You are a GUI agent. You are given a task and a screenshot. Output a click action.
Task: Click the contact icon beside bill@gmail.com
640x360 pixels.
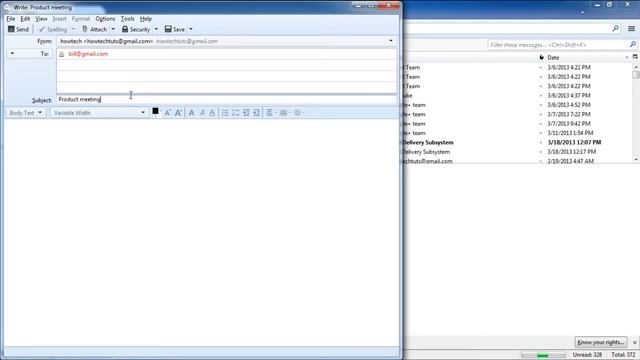62,54
